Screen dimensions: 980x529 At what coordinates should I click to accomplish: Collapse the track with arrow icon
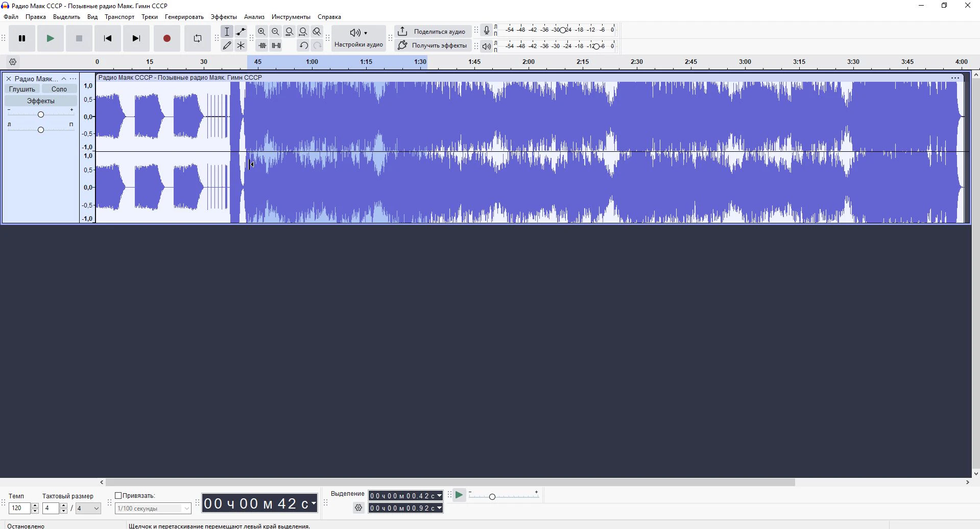[x=64, y=79]
